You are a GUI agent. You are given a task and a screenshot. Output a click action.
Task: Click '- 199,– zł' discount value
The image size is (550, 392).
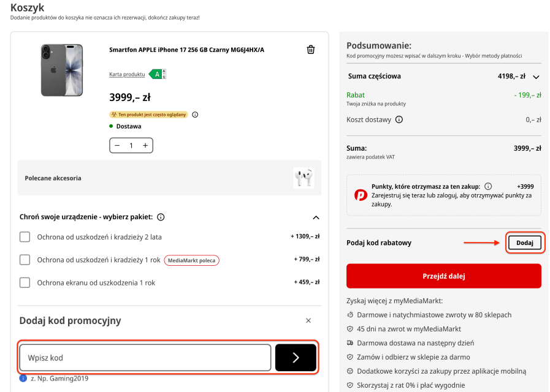coord(527,95)
